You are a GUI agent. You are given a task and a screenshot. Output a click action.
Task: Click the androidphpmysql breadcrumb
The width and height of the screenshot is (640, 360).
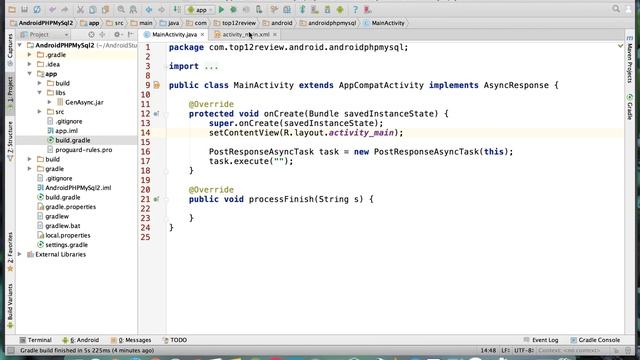pyautogui.click(x=328, y=23)
